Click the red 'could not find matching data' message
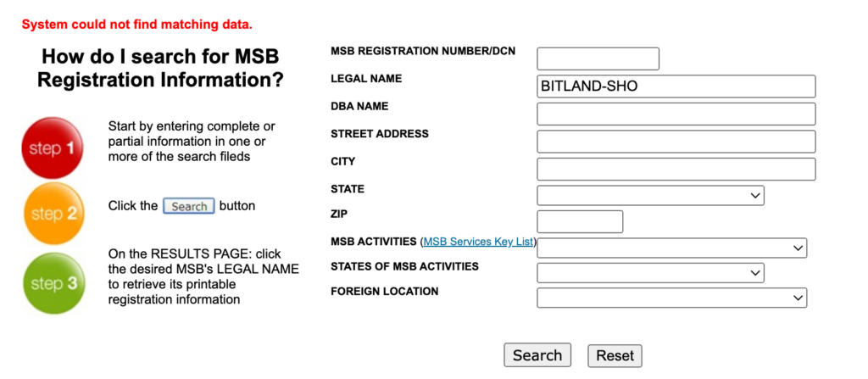Image resolution: width=868 pixels, height=379 pixels. (136, 25)
